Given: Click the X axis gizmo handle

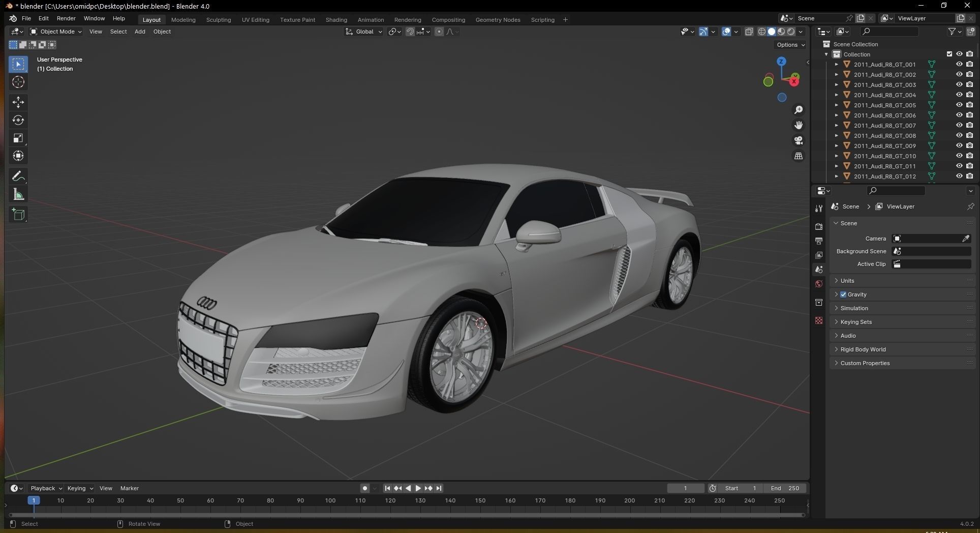Looking at the screenshot, I should point(794,81).
